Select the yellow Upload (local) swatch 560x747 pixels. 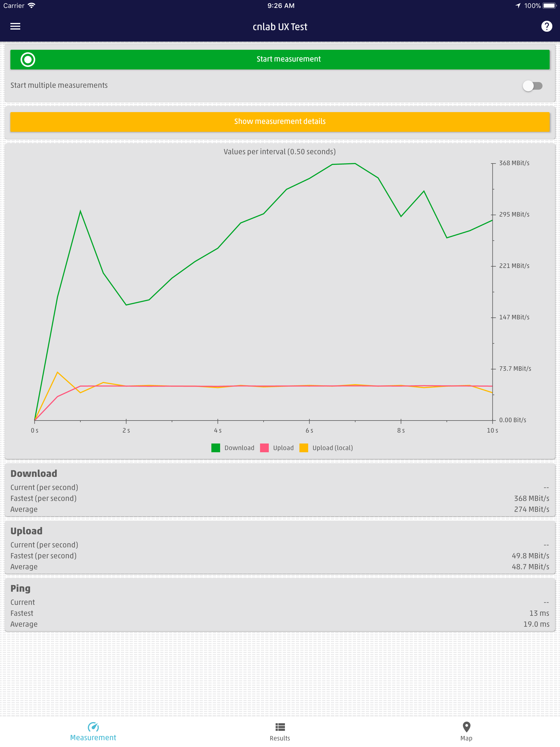(x=304, y=448)
